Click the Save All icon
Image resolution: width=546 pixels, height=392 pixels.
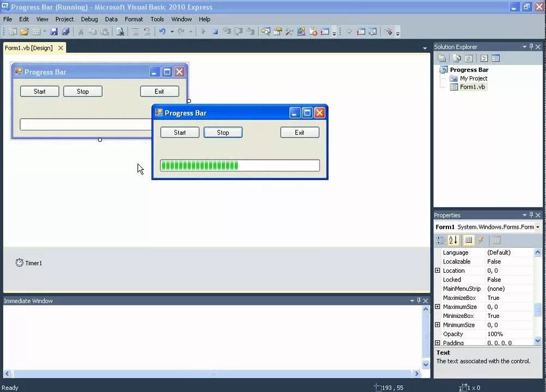click(65, 32)
